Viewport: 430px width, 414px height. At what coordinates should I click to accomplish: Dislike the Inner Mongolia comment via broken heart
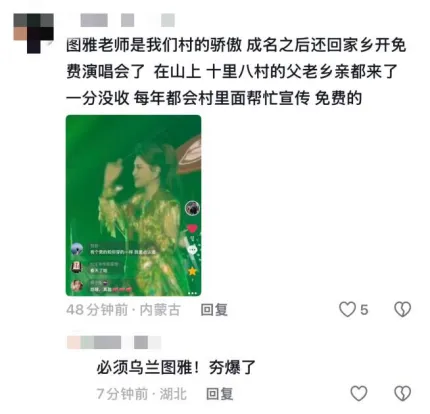403,309
